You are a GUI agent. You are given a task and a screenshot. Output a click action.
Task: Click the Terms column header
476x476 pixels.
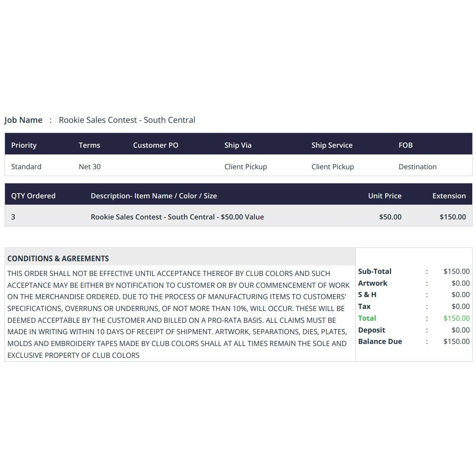(89, 145)
